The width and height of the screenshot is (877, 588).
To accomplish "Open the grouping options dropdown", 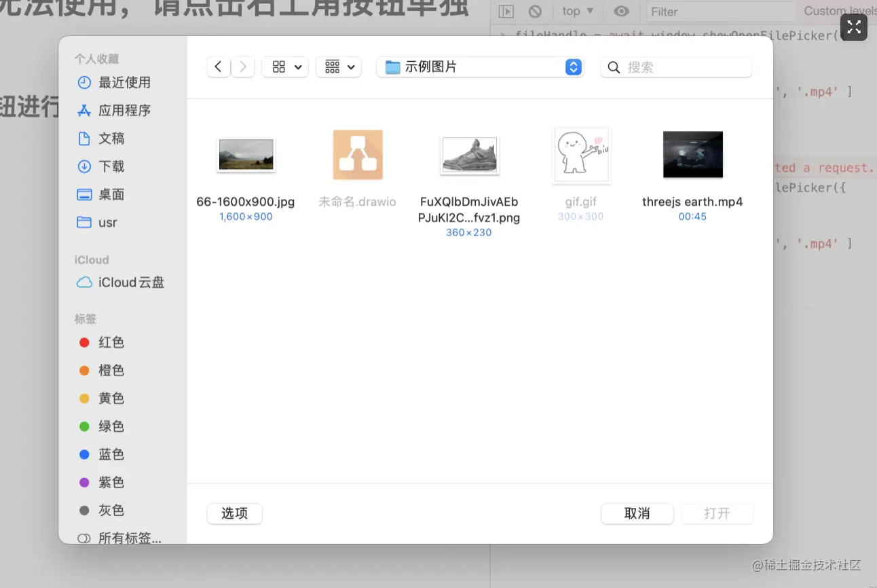I will (x=338, y=67).
